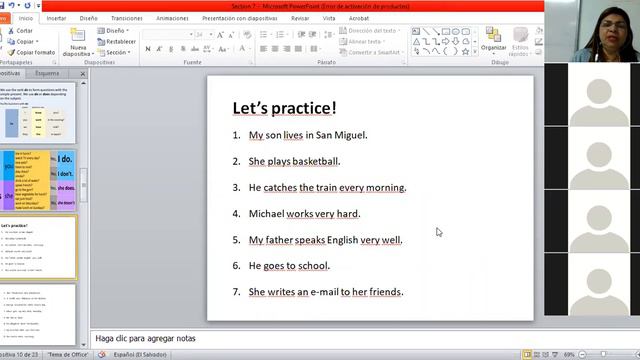The width and height of the screenshot is (640, 360).
Task: Click the numbered list icon
Action: (x=281, y=35)
